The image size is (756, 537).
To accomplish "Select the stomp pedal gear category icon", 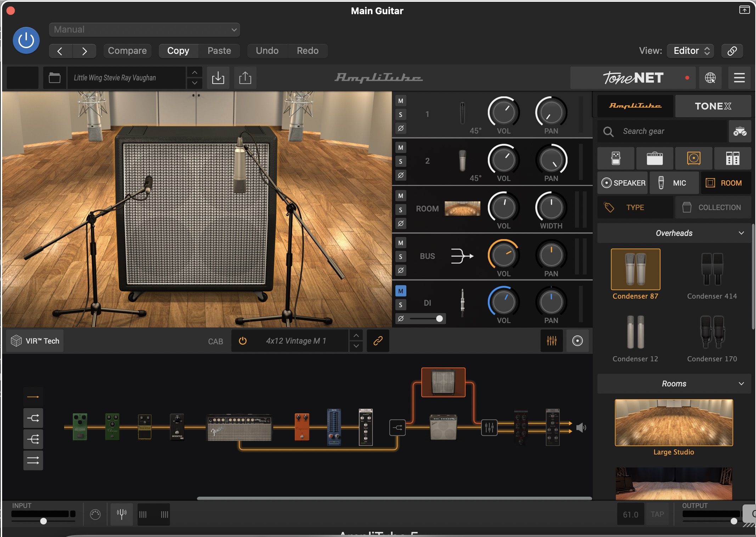I will pos(616,158).
